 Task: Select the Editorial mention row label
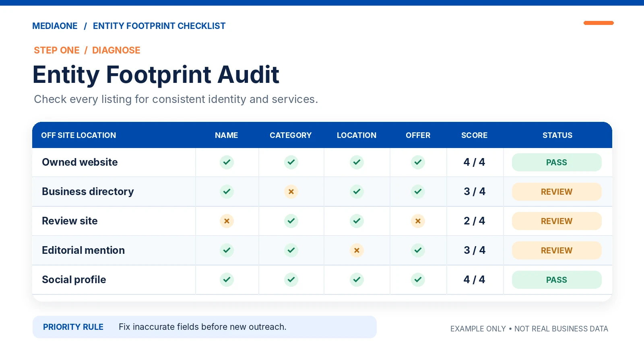tap(83, 250)
